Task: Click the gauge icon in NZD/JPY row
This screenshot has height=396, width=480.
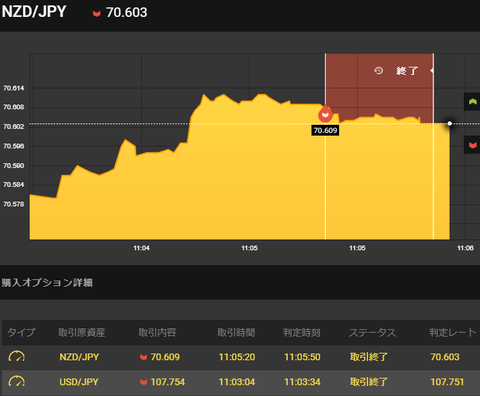Action: 17,357
